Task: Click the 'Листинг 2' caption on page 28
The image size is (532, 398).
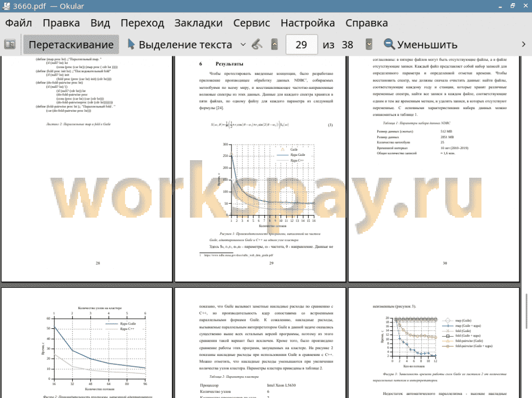Action: tap(78, 124)
